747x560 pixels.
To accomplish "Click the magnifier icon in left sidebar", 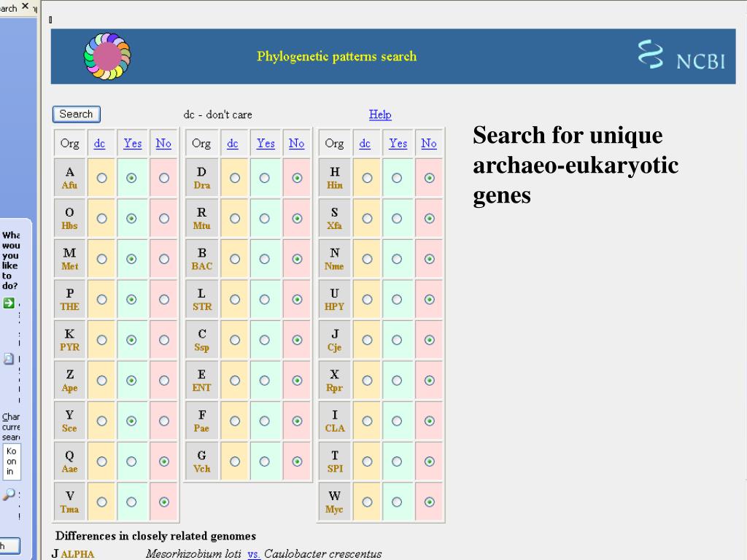I will (9, 495).
